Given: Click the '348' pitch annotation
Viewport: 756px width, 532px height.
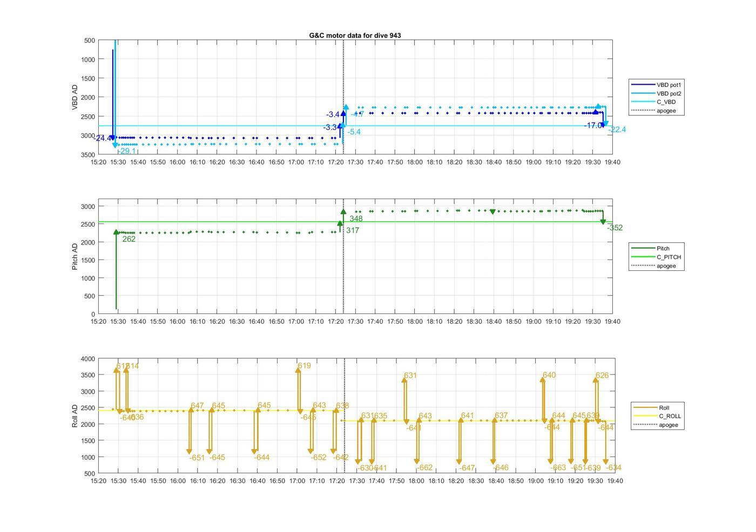Looking at the screenshot, I should click(x=356, y=219).
